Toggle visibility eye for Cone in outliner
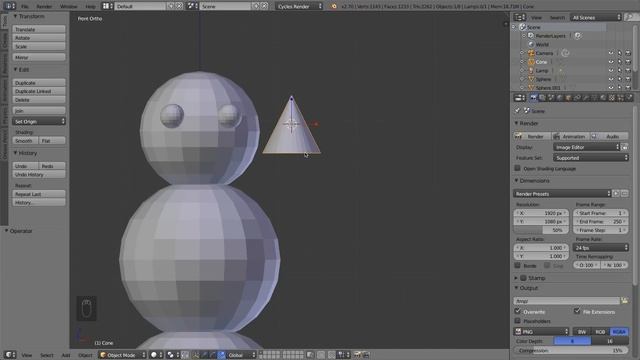This screenshot has height=360, width=640. point(611,62)
